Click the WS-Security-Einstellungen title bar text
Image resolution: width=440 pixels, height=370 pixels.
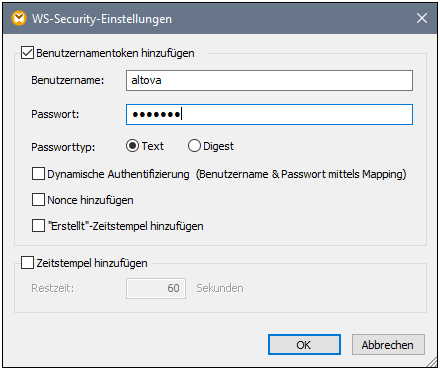coord(102,19)
